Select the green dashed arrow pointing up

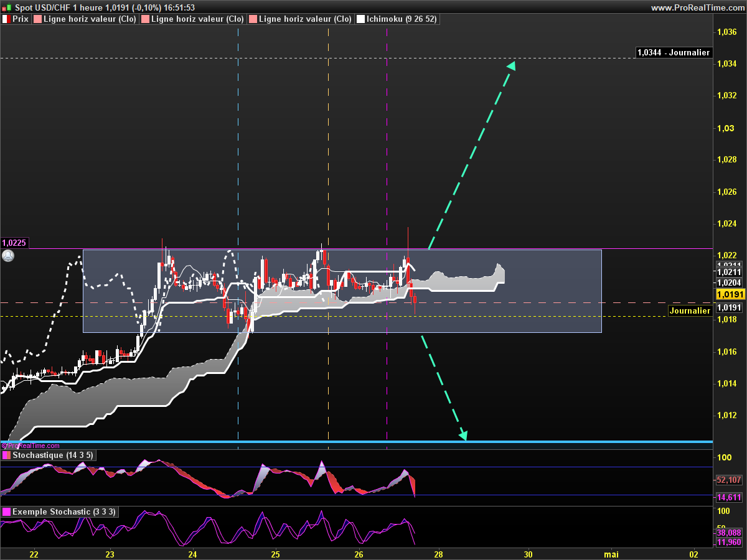pyautogui.click(x=472, y=155)
